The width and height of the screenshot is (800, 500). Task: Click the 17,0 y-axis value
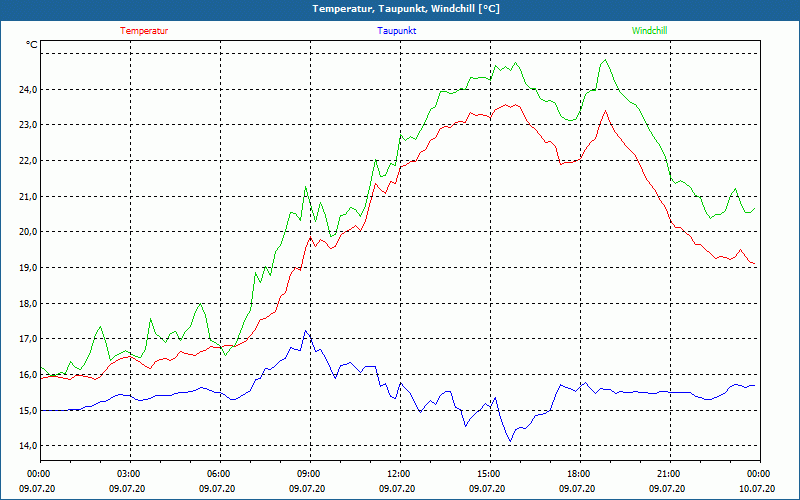pos(29,339)
